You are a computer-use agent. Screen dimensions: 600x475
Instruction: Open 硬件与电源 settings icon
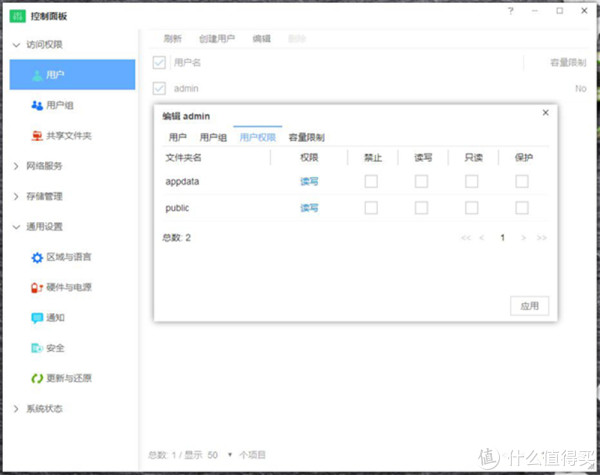coord(37,287)
